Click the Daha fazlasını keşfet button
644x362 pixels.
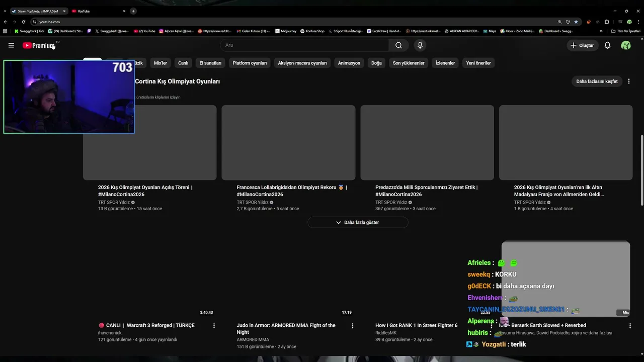pyautogui.click(x=597, y=81)
